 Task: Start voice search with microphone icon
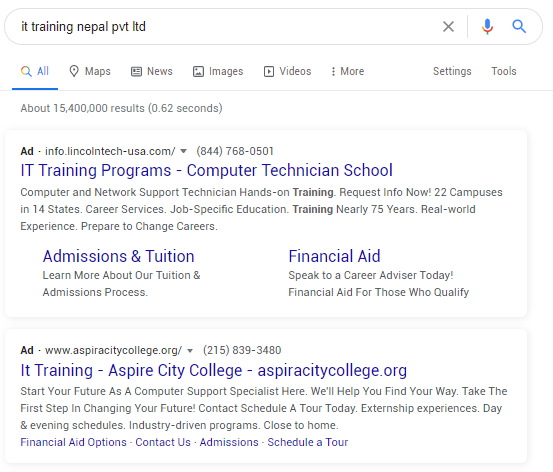487,26
